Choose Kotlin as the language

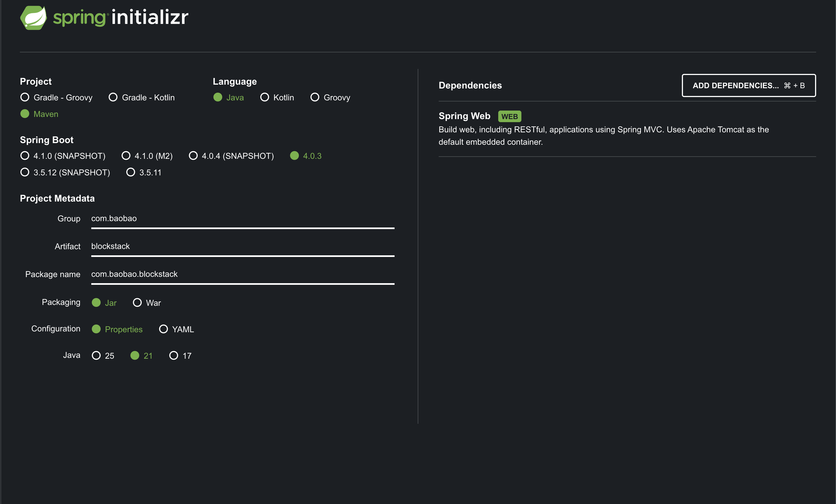click(277, 97)
